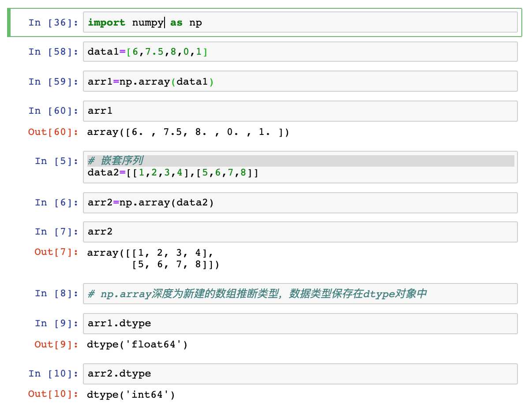532x403 pixels.
Task: Click the '[5, 6, 7, 8]])' output row
Action: 176,265
